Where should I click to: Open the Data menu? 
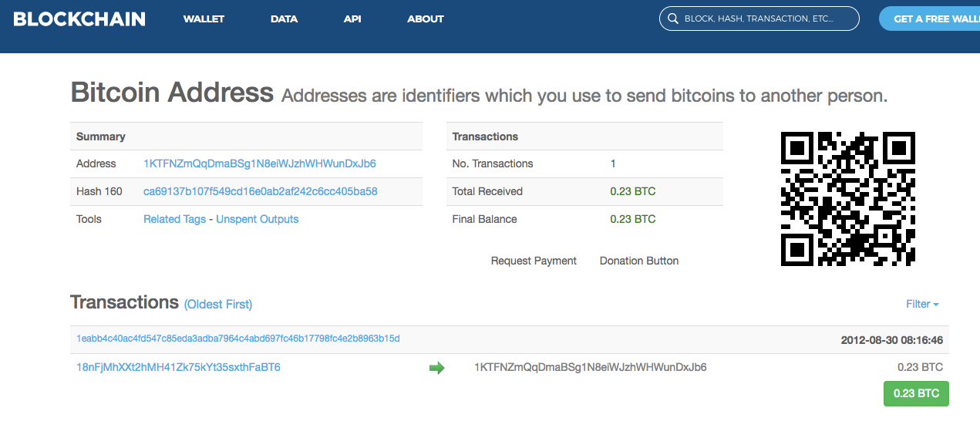[x=284, y=19]
